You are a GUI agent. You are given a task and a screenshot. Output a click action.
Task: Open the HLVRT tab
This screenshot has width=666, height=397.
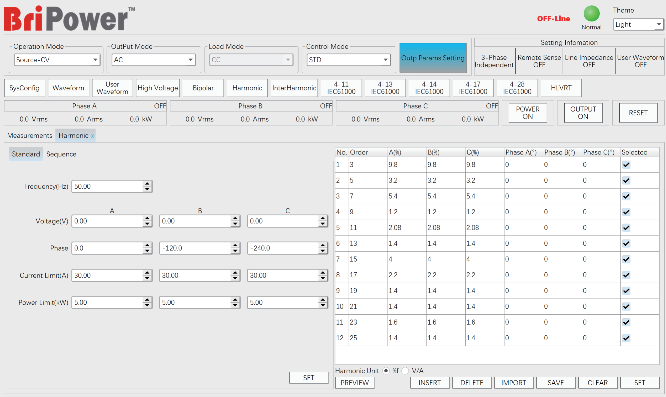tap(561, 88)
